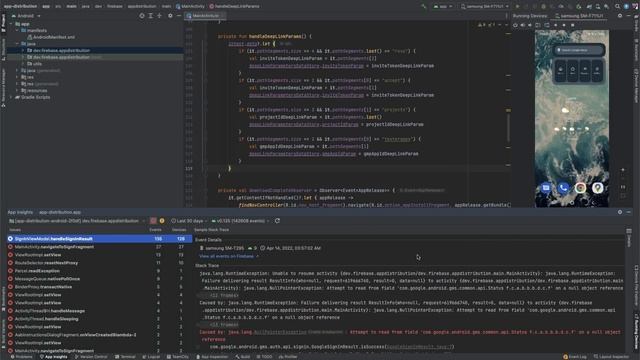Open the app run configuration dropdown
This screenshot has height=360, width=640.
(x=443, y=7)
